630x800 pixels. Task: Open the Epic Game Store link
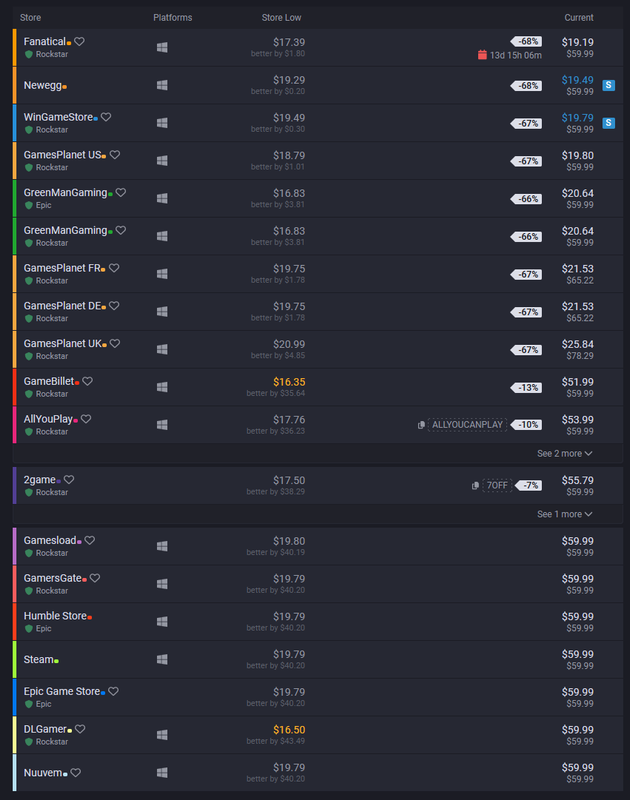tap(62, 692)
